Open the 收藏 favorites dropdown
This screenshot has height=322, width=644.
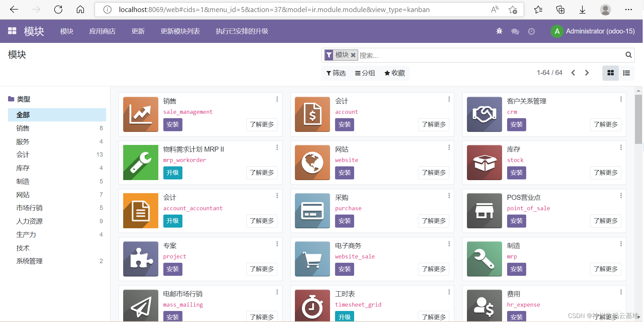[395, 73]
